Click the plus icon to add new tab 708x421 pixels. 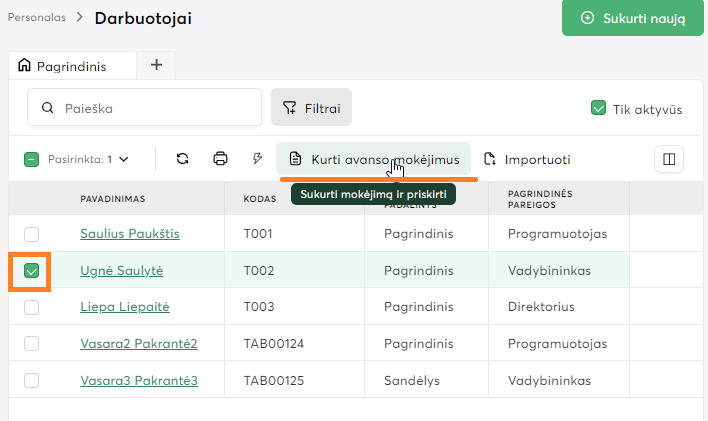point(156,65)
